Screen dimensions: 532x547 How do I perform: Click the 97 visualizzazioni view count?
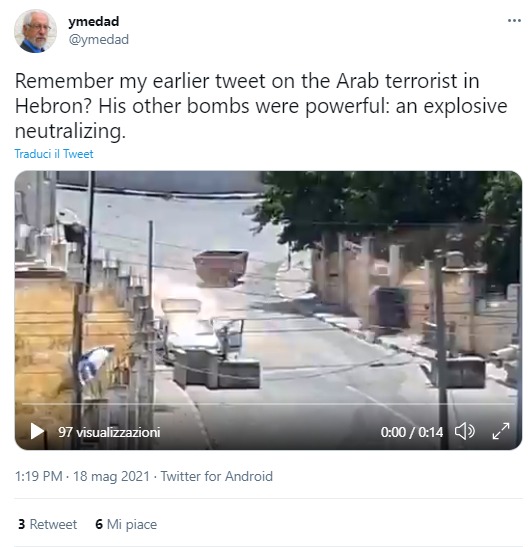pos(109,432)
